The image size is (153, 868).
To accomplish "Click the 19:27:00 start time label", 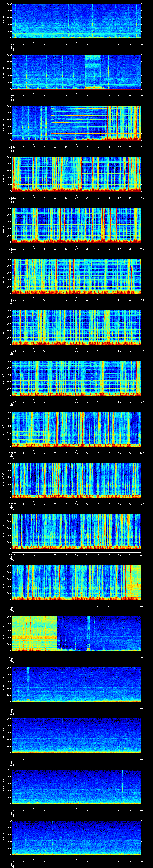I will 12,708.
